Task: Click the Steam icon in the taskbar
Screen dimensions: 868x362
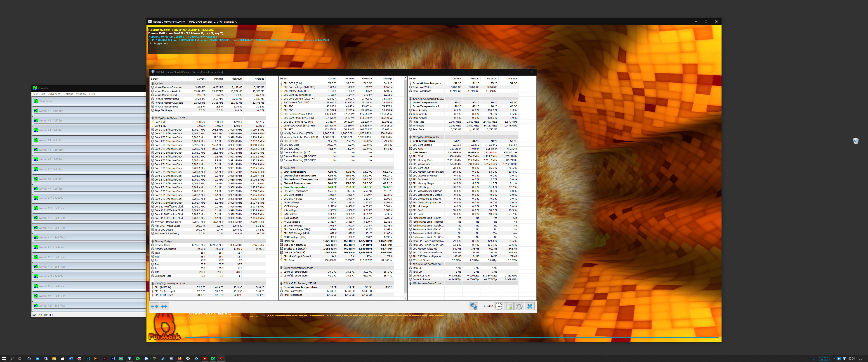Action: pos(163,359)
